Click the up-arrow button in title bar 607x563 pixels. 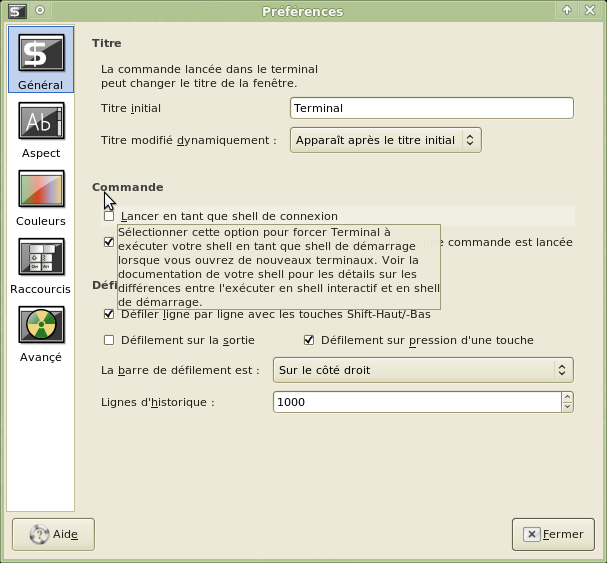(567, 11)
